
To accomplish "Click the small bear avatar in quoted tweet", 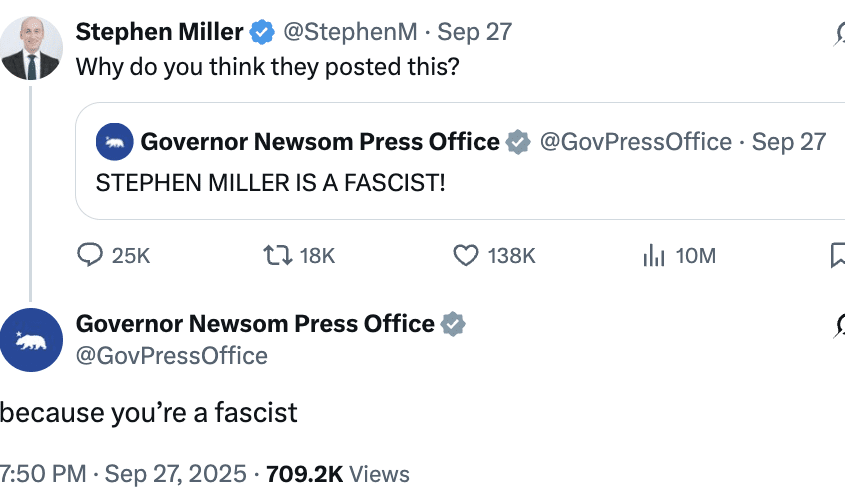I will (115, 142).
